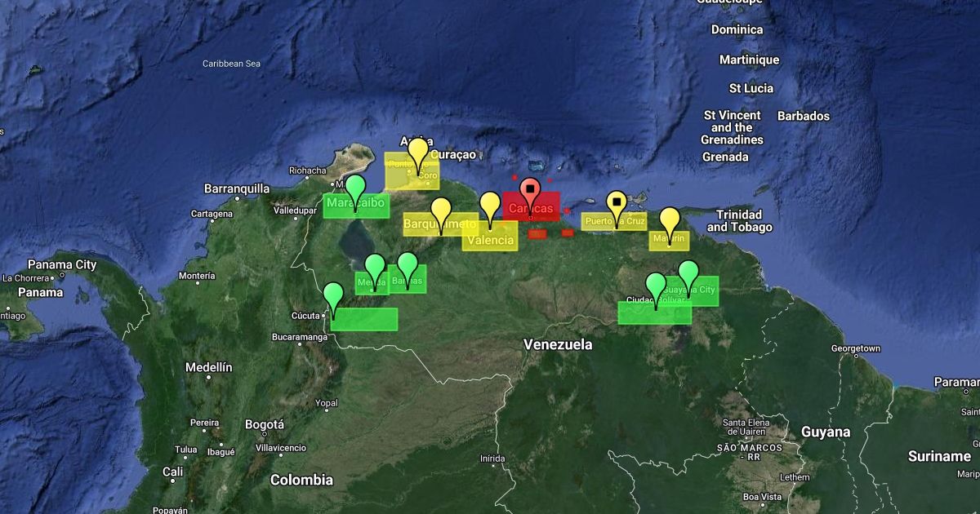Image resolution: width=980 pixels, height=514 pixels.
Task: Select the green Merida label box
Action: [372, 283]
